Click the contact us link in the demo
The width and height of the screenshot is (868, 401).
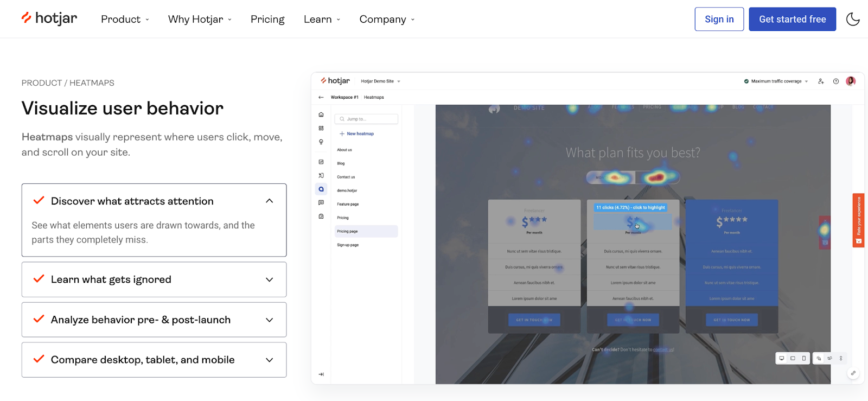[663, 349]
